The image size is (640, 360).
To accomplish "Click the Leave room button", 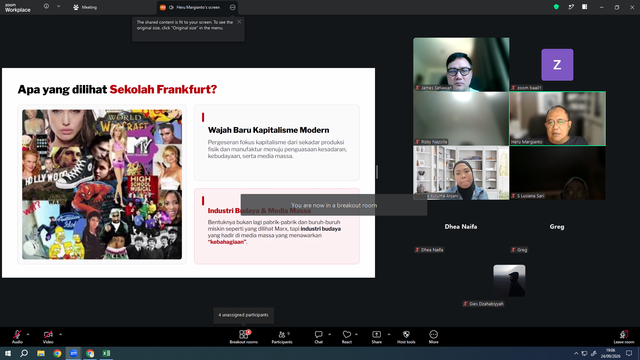I will coord(624,337).
